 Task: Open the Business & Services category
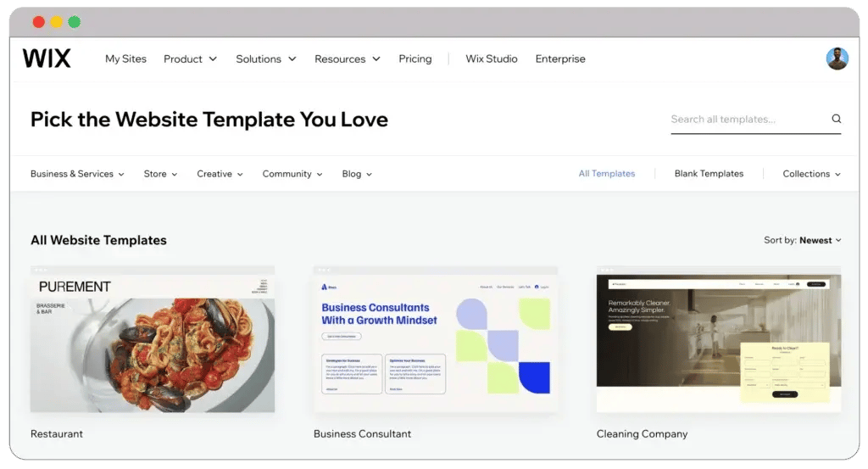[x=77, y=174]
